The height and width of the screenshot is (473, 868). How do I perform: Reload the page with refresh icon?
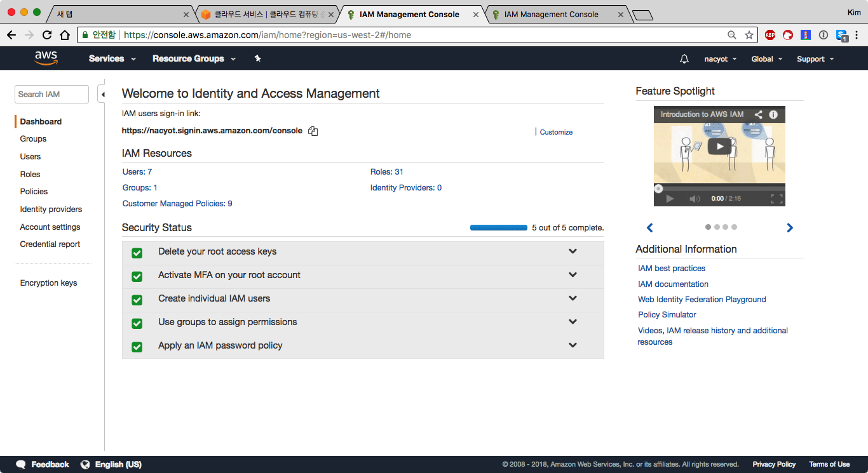click(x=47, y=35)
